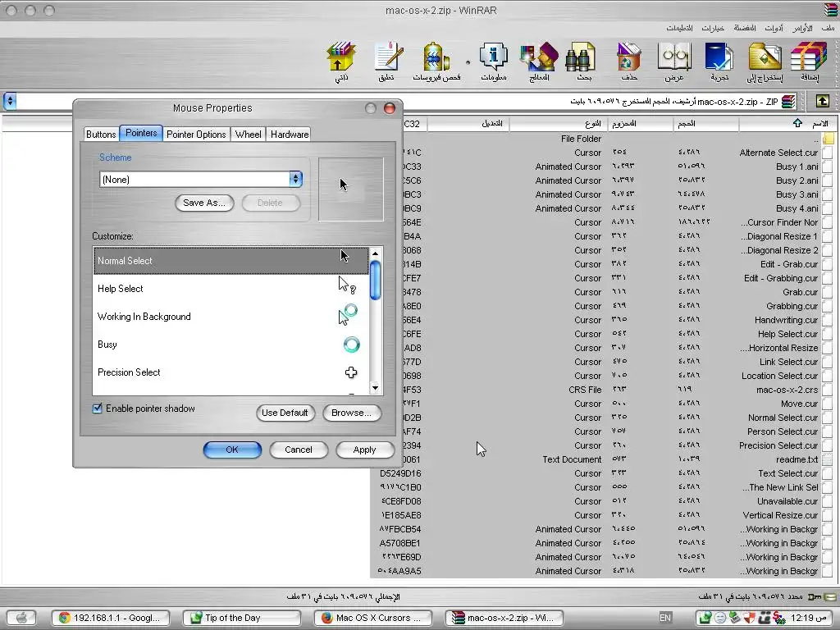Open the Tip of the Day taskbar item

[242, 618]
